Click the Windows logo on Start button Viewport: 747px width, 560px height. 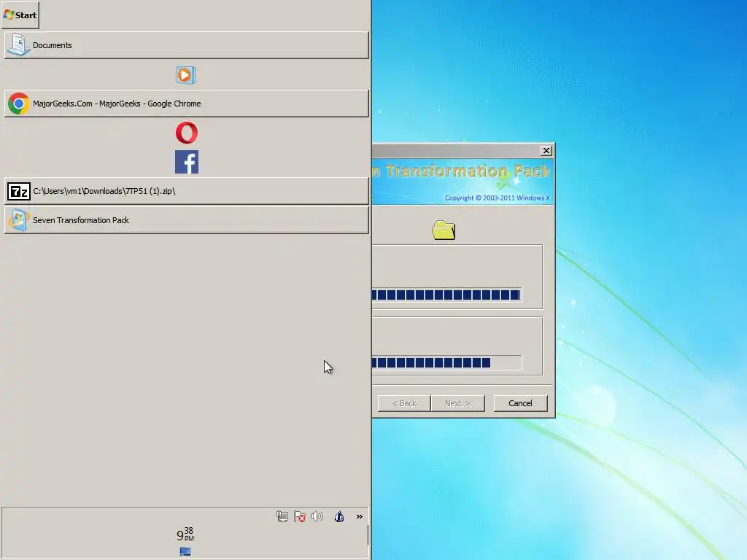tap(8, 15)
